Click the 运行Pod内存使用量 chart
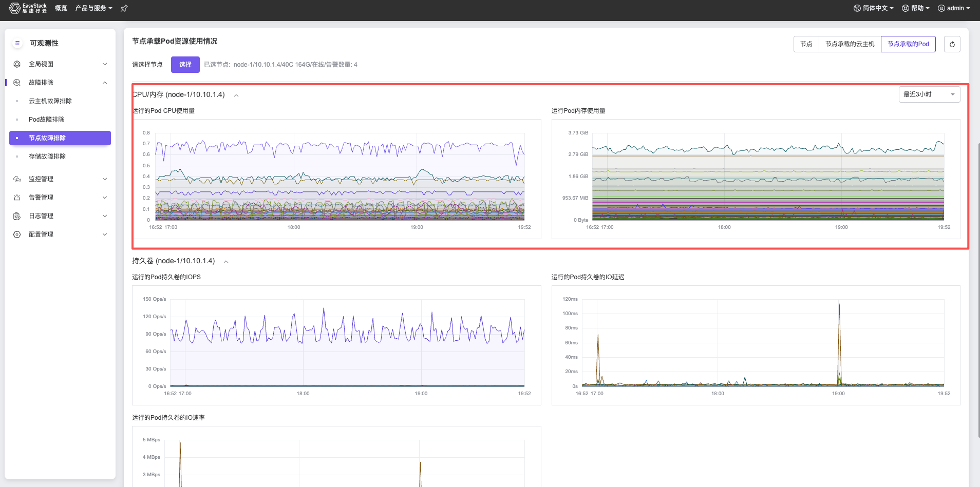Screen dimensions: 980x487 [756, 179]
